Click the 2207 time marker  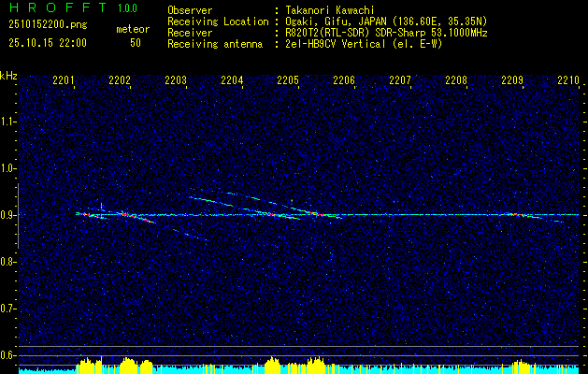point(400,79)
